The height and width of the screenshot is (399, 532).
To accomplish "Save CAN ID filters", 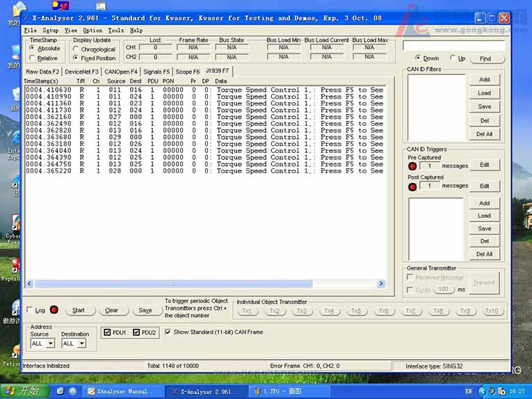I will (485, 106).
